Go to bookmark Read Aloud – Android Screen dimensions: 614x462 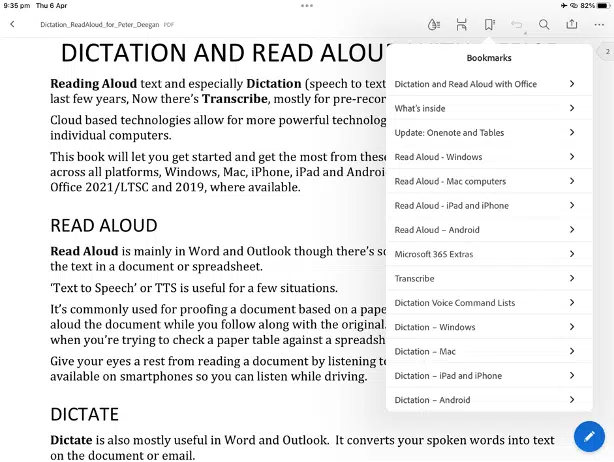489,229
